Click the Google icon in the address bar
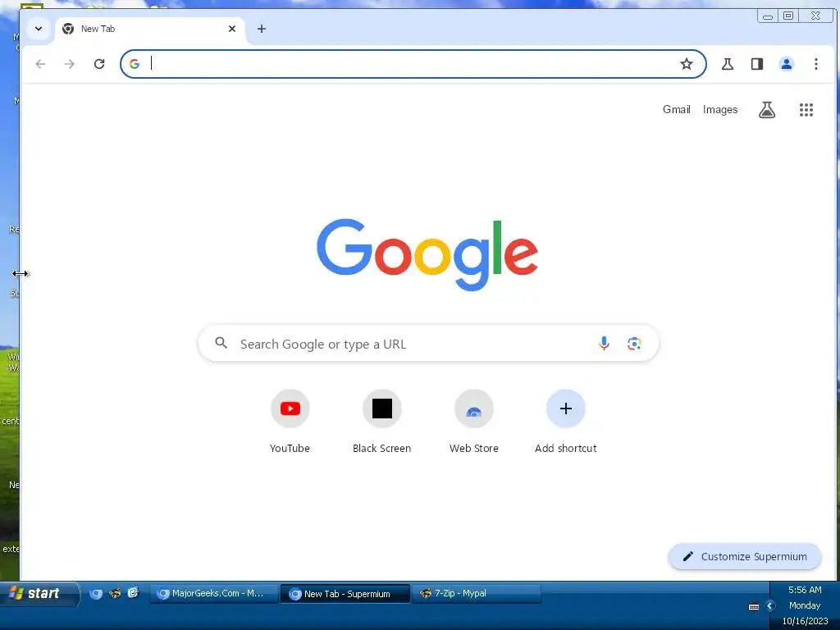This screenshot has width=840, height=630. [x=135, y=64]
